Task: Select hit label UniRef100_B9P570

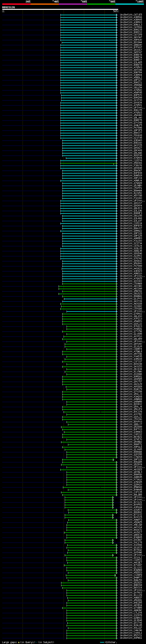Action: click(131, 95)
